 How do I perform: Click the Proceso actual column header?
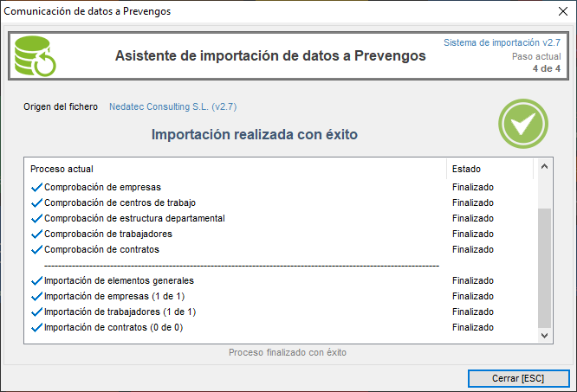click(x=62, y=169)
